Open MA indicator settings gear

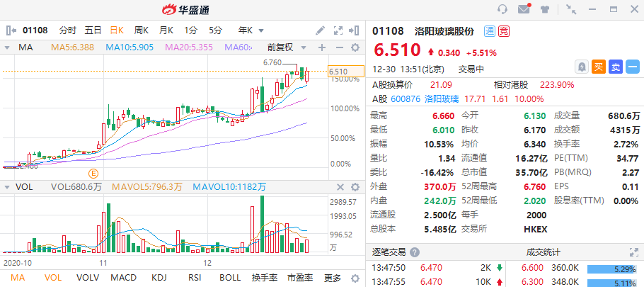pyautogui.click(x=355, y=47)
